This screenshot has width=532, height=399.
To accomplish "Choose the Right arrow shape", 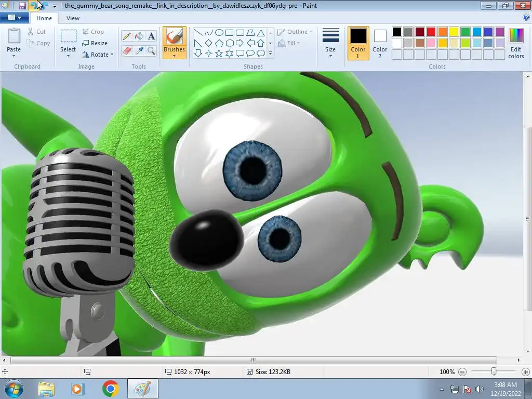I will pyautogui.click(x=240, y=43).
